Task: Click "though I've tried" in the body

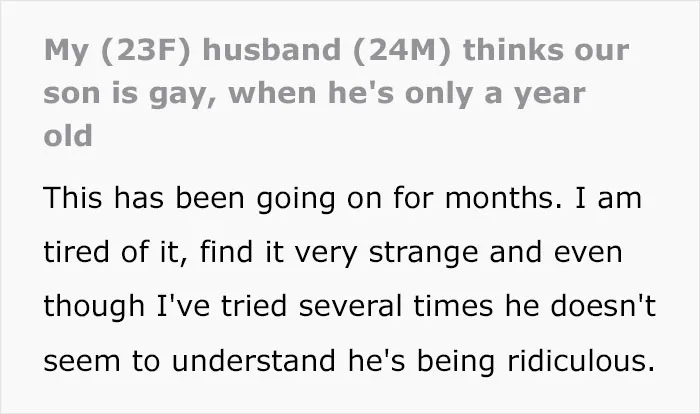Action: pos(165,307)
